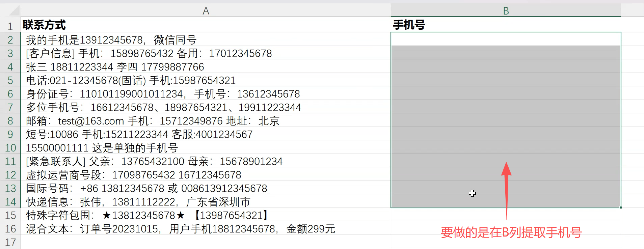The image size is (644, 249).
Task: Select row 5 header
Action: pos(10,80)
